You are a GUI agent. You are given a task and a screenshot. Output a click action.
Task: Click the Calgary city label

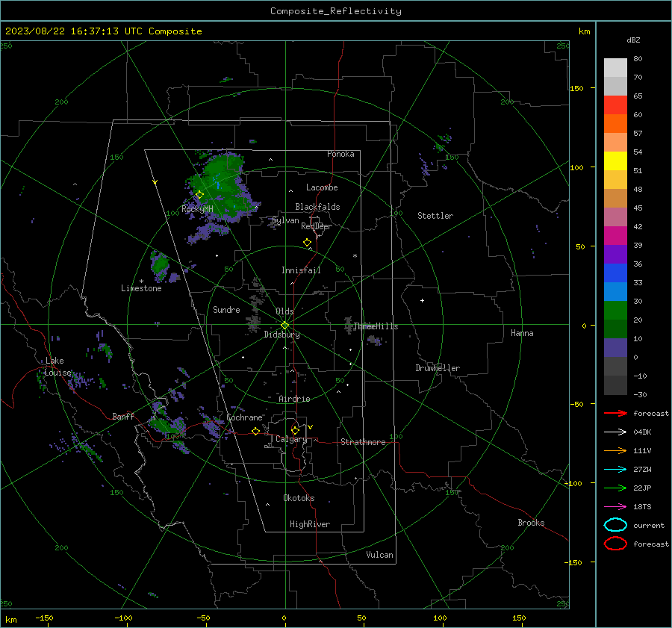(x=291, y=439)
